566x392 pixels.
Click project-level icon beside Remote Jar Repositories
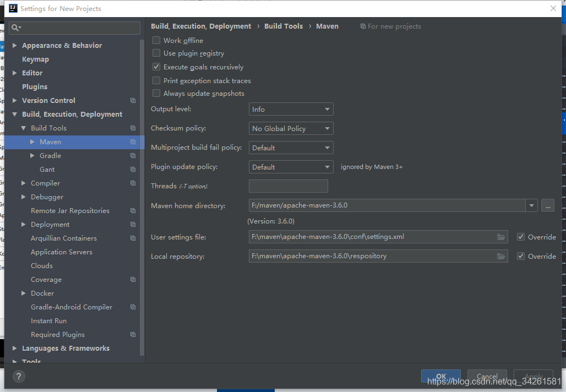(133, 210)
